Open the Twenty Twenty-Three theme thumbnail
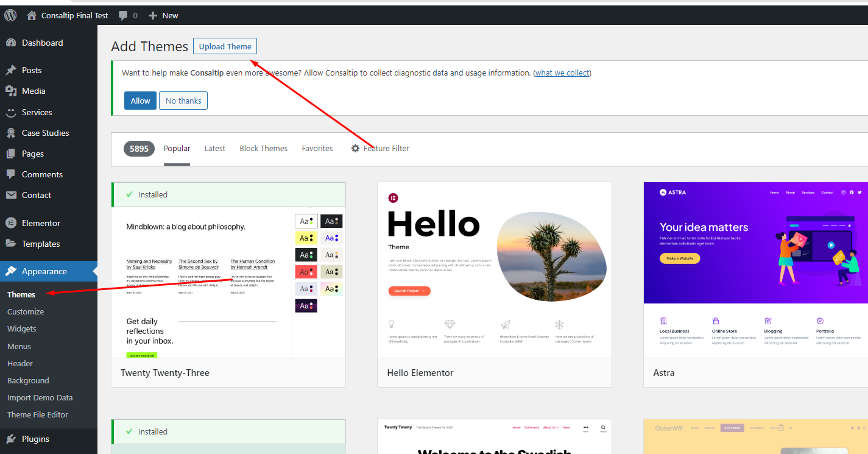This screenshot has height=454, width=868. click(x=228, y=282)
